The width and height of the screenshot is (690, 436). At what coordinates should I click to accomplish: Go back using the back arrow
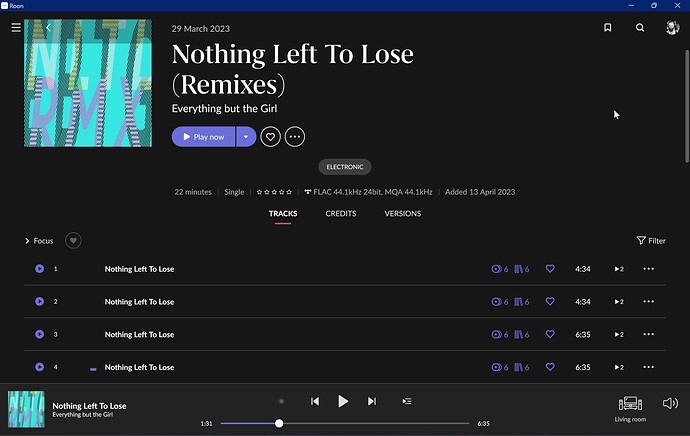click(48, 28)
